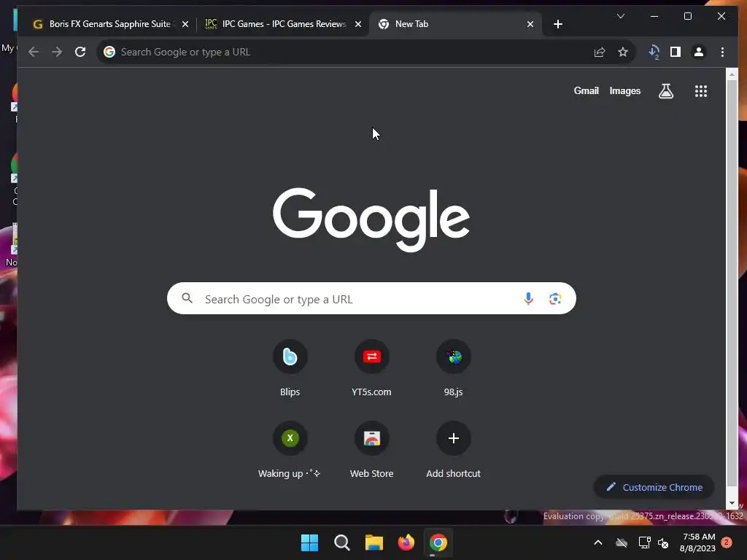This screenshot has width=747, height=560.
Task: Launch Firefox from the taskbar
Action: point(406,542)
